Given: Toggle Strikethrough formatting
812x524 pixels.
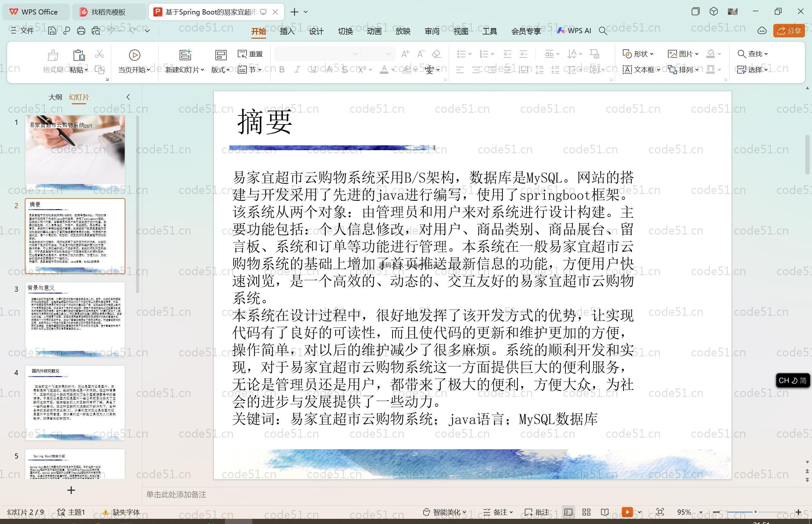Looking at the screenshot, I should [x=329, y=70].
